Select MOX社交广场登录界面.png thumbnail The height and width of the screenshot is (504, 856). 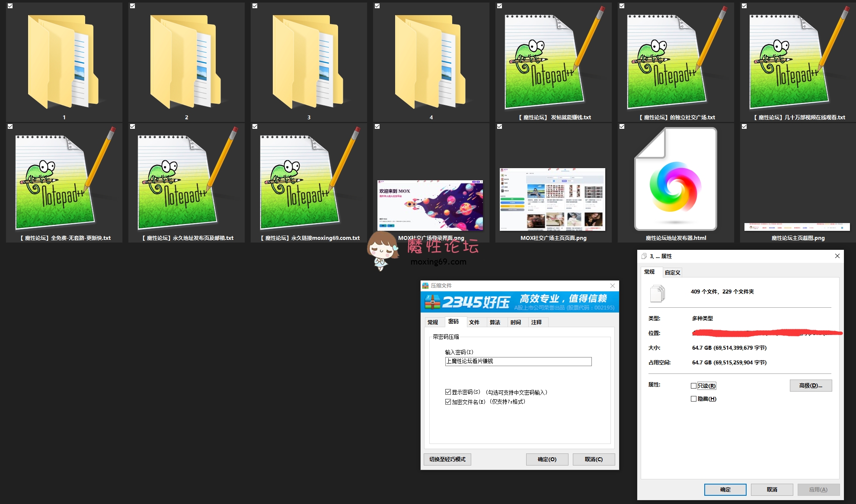(430, 205)
